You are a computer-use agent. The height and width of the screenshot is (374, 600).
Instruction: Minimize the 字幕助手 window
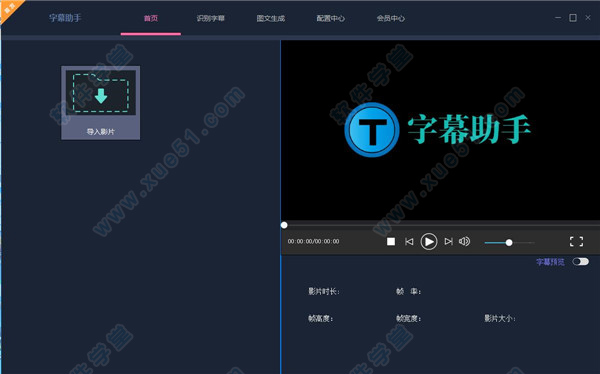tap(558, 18)
